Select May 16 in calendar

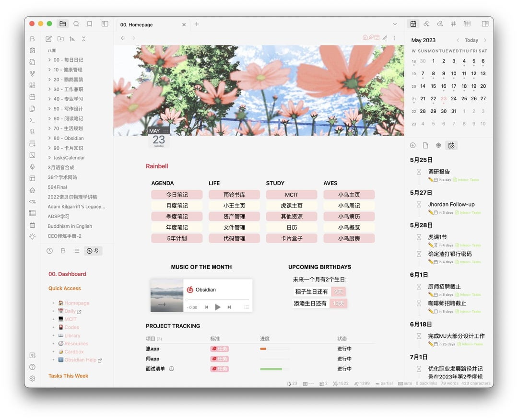click(x=443, y=86)
